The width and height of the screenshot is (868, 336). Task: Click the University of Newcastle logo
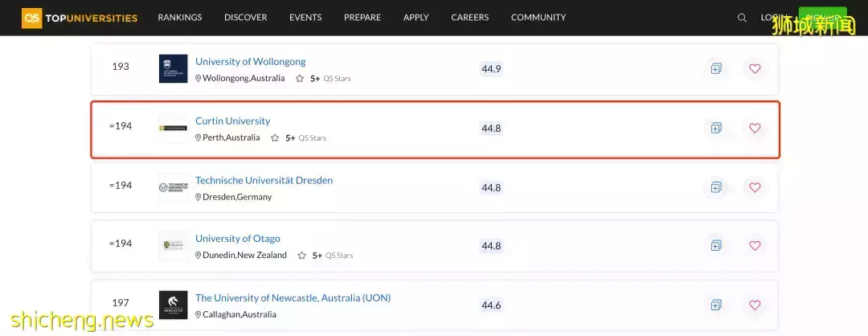174,305
